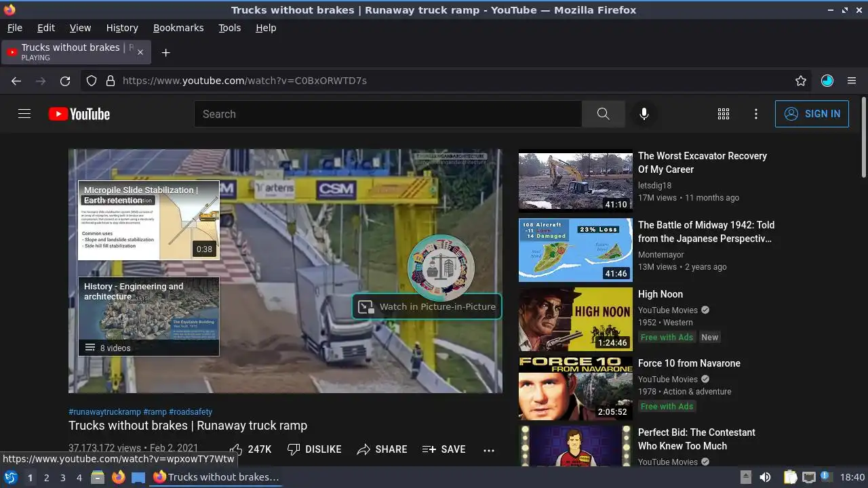Open a new tab with plus button
This screenshot has width=868, height=488.
(x=165, y=52)
